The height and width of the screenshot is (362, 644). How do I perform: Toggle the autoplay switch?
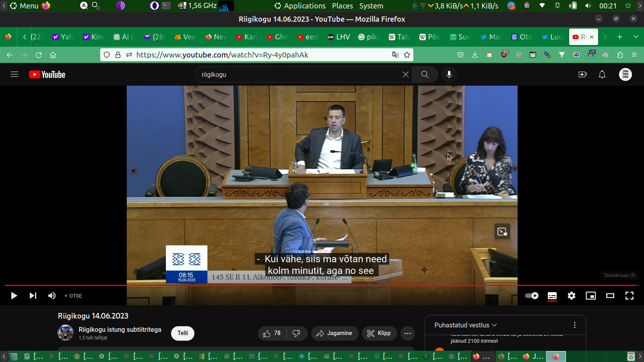[532, 296]
